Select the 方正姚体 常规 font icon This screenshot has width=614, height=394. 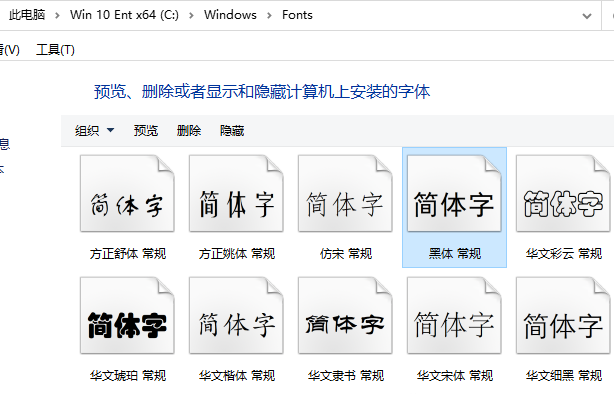[236, 193]
